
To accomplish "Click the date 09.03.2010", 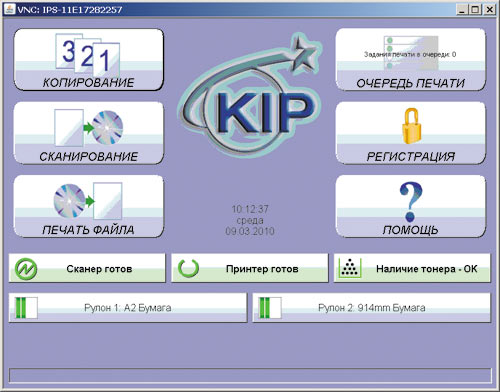I will tap(250, 231).
